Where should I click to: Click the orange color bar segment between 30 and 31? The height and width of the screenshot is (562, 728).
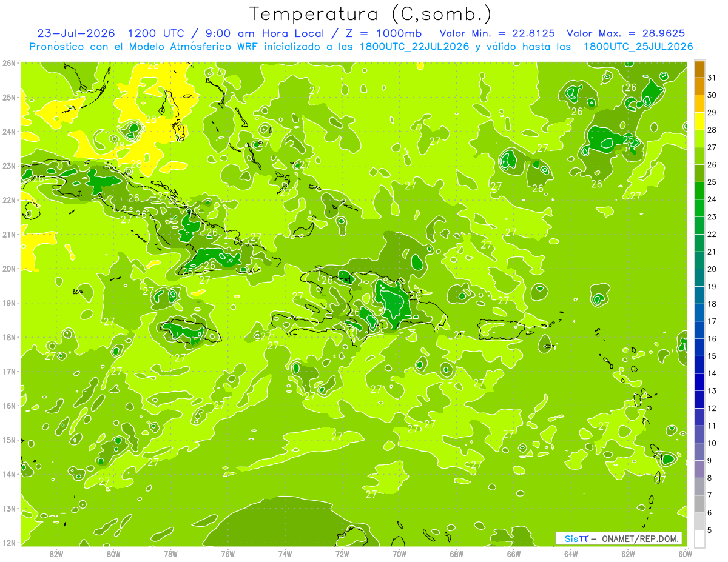click(x=699, y=86)
